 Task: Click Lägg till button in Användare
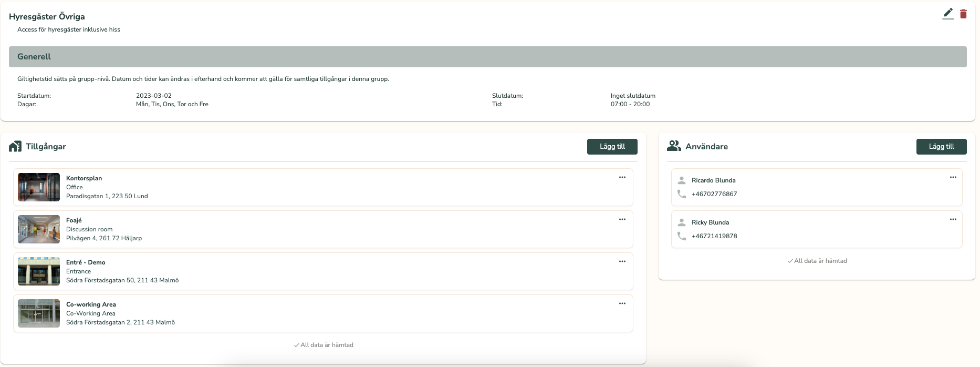tap(941, 147)
